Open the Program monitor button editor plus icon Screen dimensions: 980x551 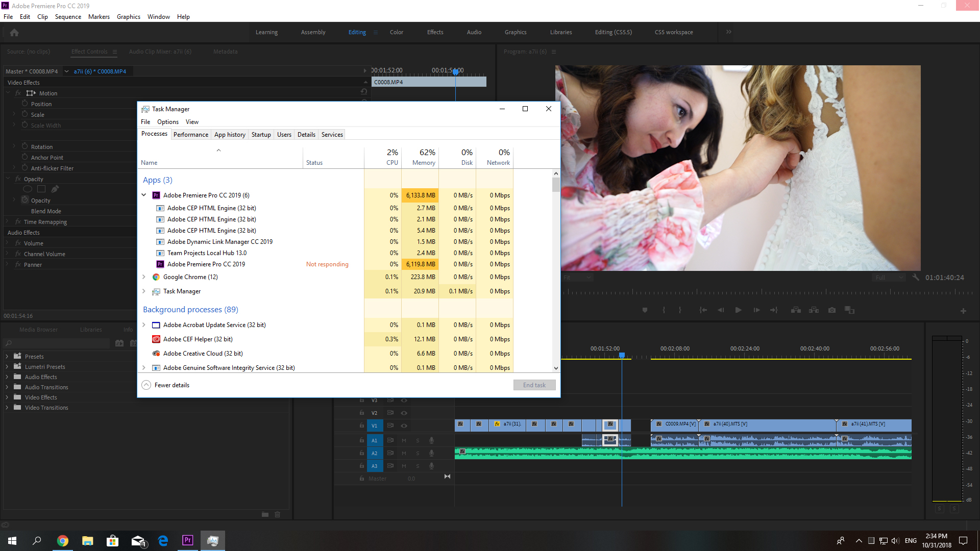[x=963, y=311]
